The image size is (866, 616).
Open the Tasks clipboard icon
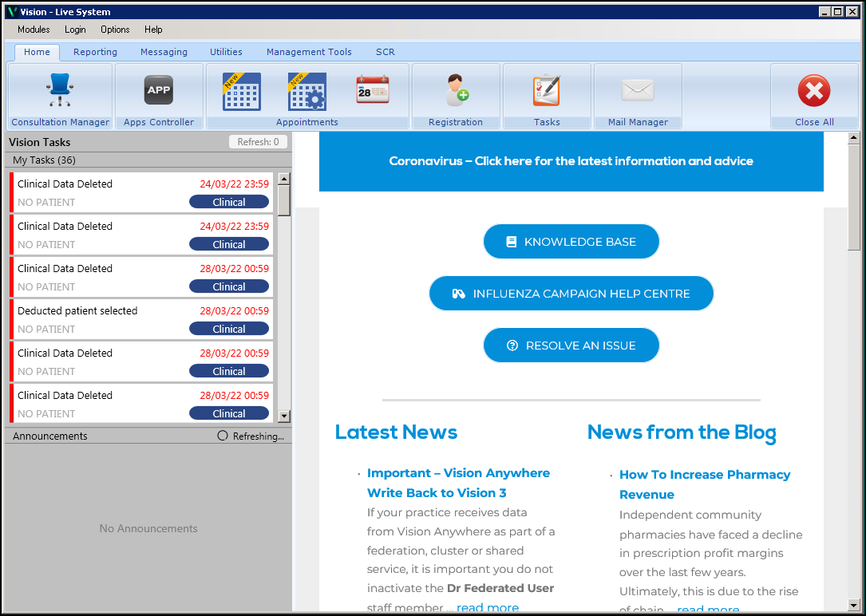[547, 90]
